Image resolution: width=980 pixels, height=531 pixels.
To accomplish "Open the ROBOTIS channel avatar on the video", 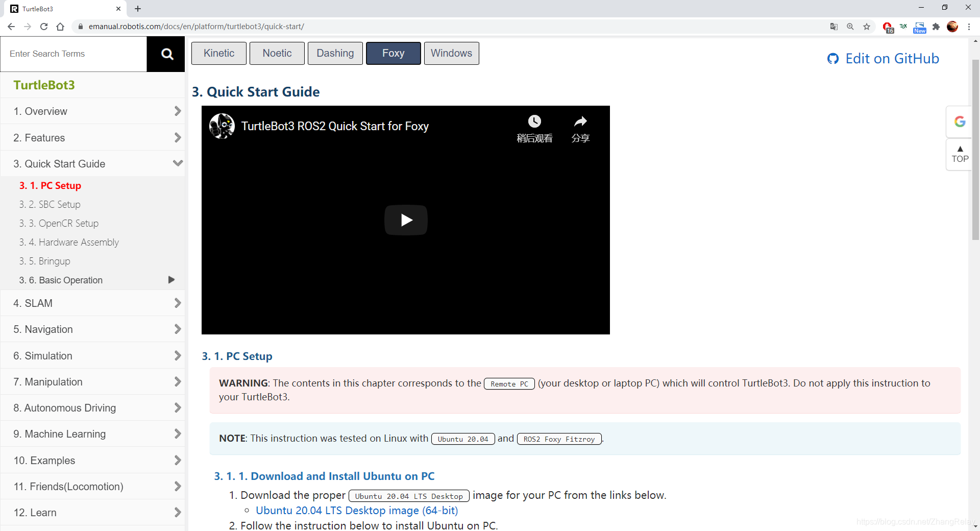I will (222, 126).
